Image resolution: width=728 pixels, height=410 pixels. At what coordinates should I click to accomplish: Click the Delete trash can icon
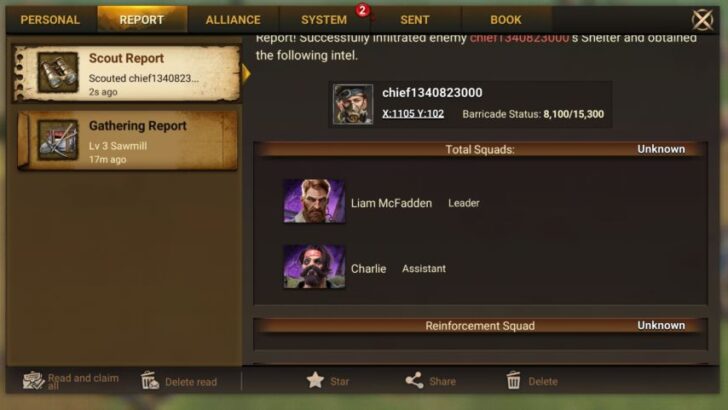pos(513,380)
